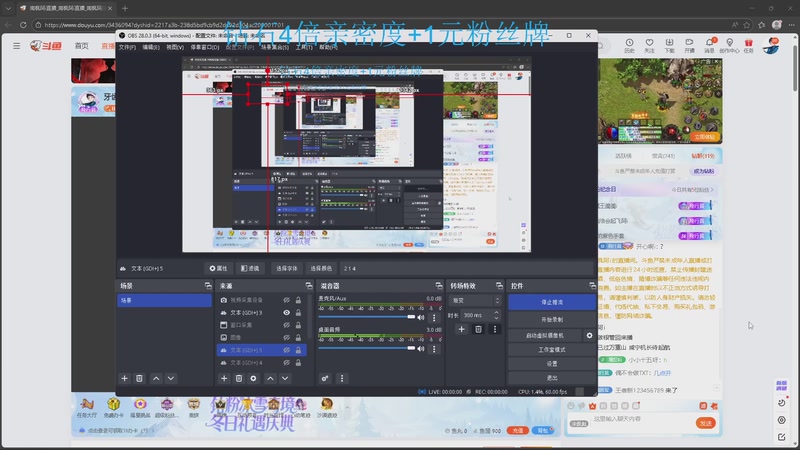The width and height of the screenshot is (800, 450).
Task: Open 桌面音频 channel three-dot options
Action: 434,349
